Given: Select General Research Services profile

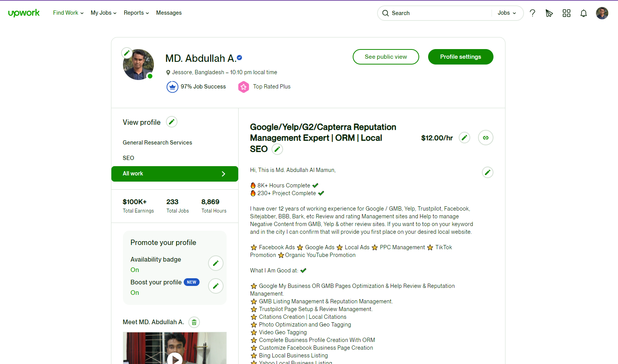Looking at the screenshot, I should [x=157, y=143].
